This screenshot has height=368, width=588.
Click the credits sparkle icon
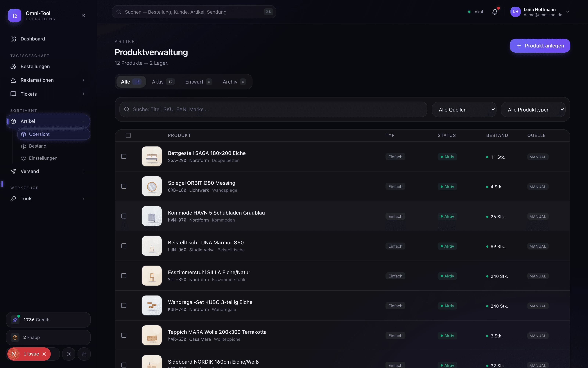tap(15, 320)
